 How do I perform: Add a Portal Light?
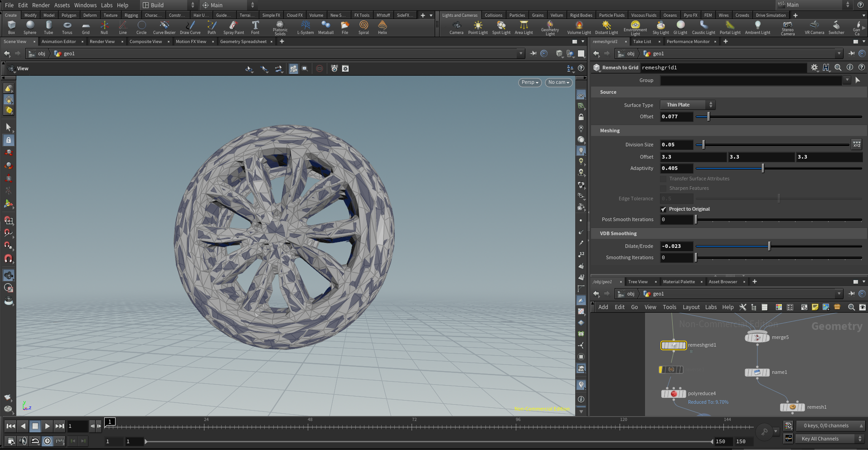(x=730, y=28)
